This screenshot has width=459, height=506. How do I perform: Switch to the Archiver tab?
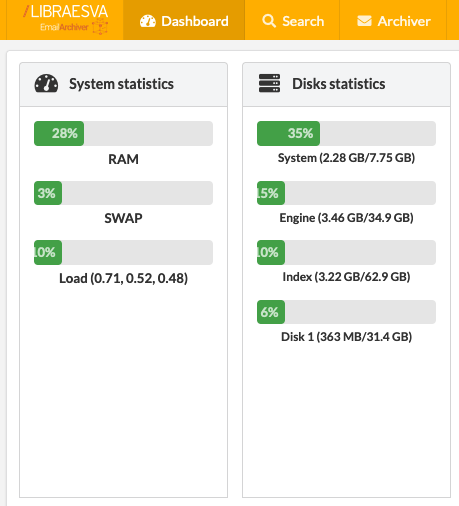point(393,20)
